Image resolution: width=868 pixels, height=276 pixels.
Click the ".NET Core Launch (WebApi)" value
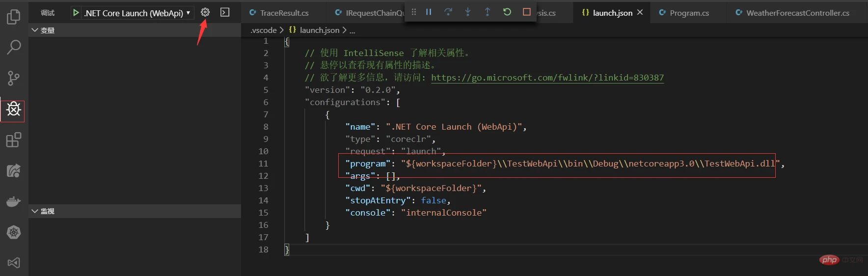click(454, 127)
